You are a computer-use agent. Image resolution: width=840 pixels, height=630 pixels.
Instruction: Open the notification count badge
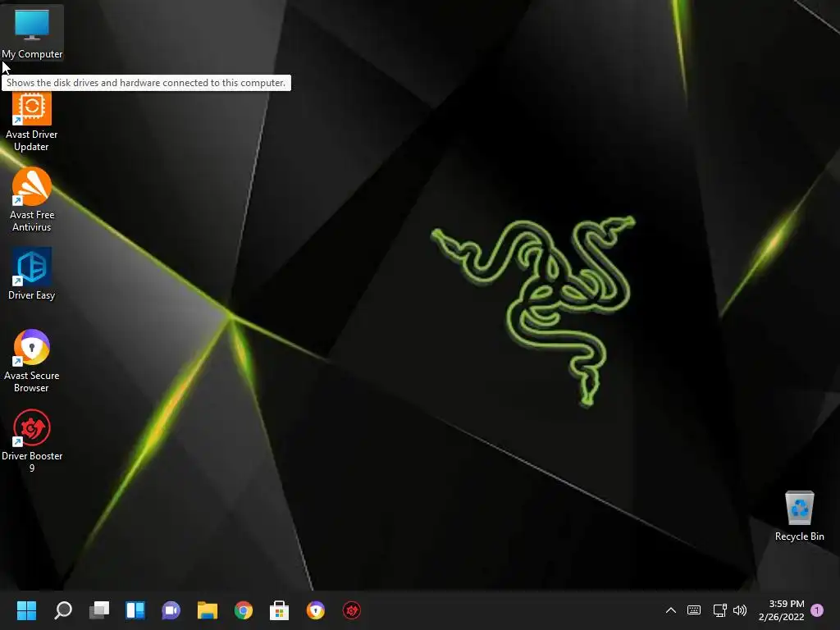point(817,610)
